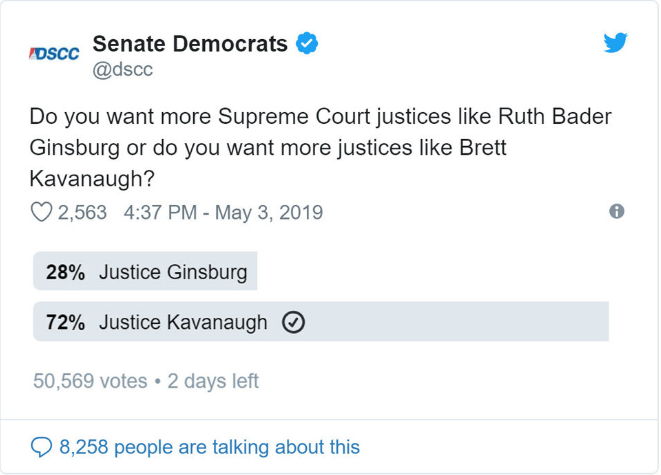Screen dimensions: 661x475
Task: Select the Justice Kavanaugh poll option
Action: click(x=183, y=322)
